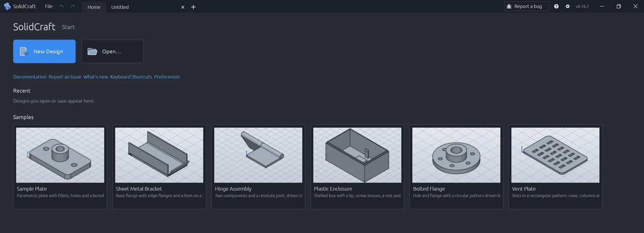Open the Bolted Flange thumbnail
This screenshot has height=233, width=644.
point(456,155)
